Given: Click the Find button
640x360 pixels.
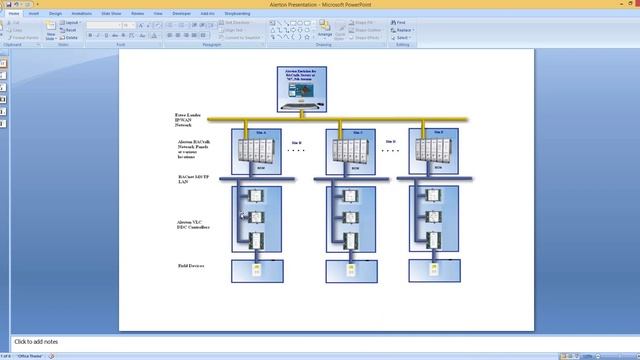Looking at the screenshot, I should point(398,22).
